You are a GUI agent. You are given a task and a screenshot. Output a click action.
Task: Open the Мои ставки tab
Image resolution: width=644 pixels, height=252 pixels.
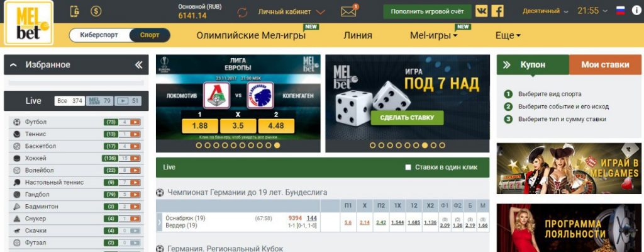[605, 65]
